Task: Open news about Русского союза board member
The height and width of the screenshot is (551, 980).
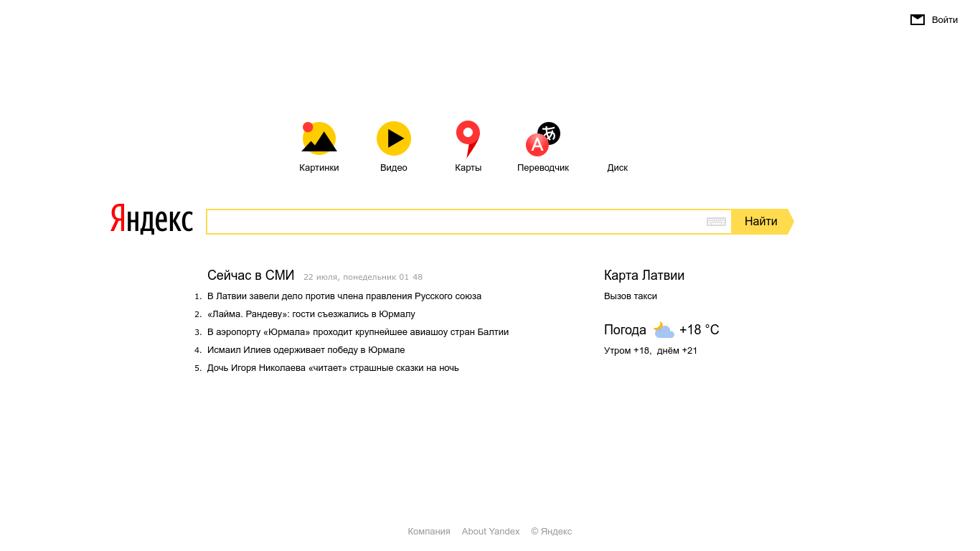Action: (x=344, y=296)
